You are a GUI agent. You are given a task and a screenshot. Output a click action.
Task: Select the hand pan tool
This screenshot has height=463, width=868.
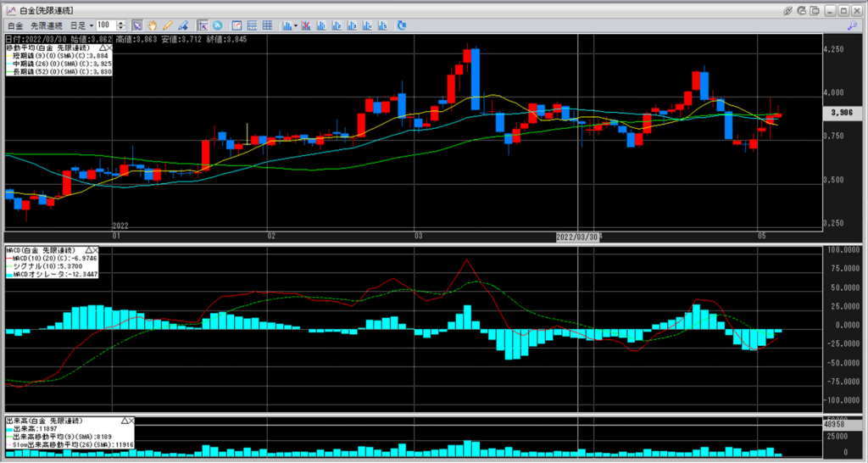(x=153, y=25)
